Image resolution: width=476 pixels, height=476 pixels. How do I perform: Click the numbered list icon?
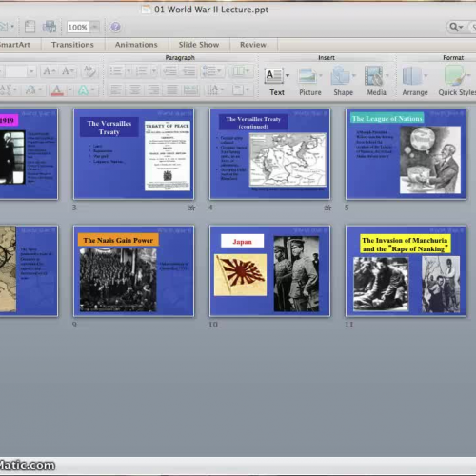[141, 71]
